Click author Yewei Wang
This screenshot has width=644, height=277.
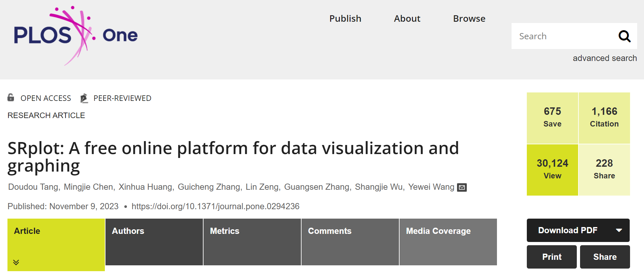coord(431,187)
